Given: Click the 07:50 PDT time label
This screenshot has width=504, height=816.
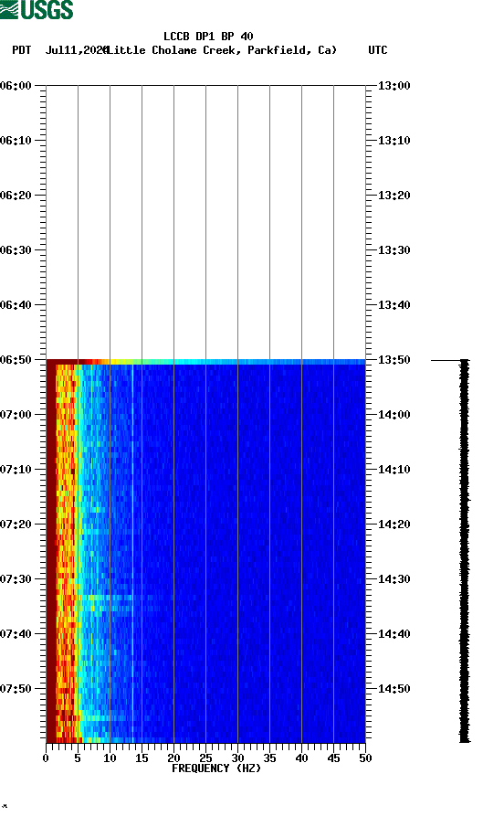Looking at the screenshot, I should 16,688.
